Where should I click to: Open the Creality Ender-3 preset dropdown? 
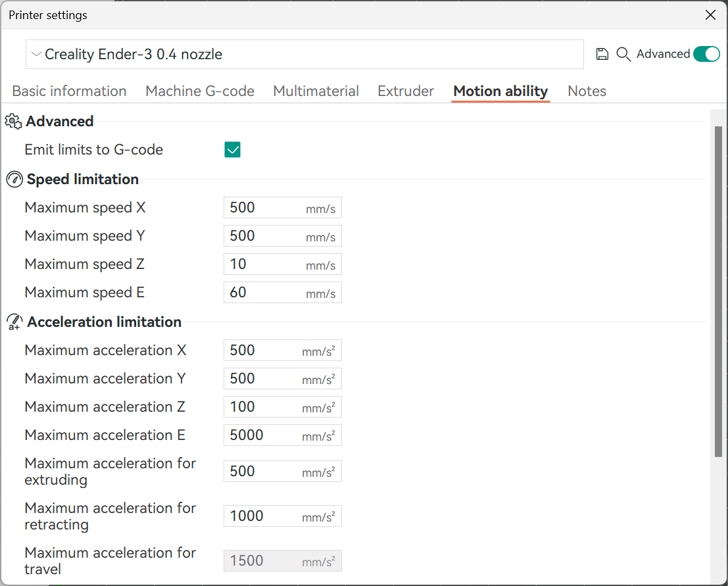point(304,55)
